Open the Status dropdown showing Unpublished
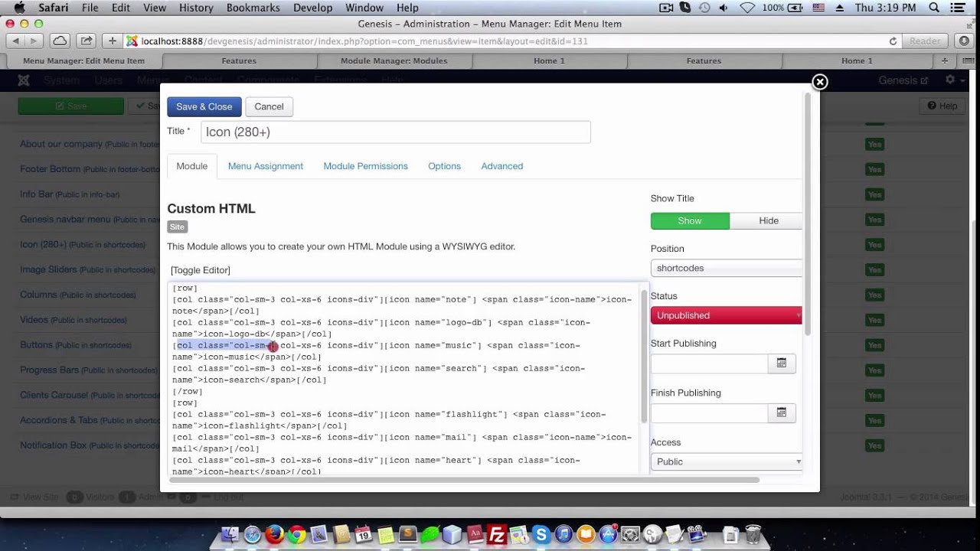 (727, 315)
